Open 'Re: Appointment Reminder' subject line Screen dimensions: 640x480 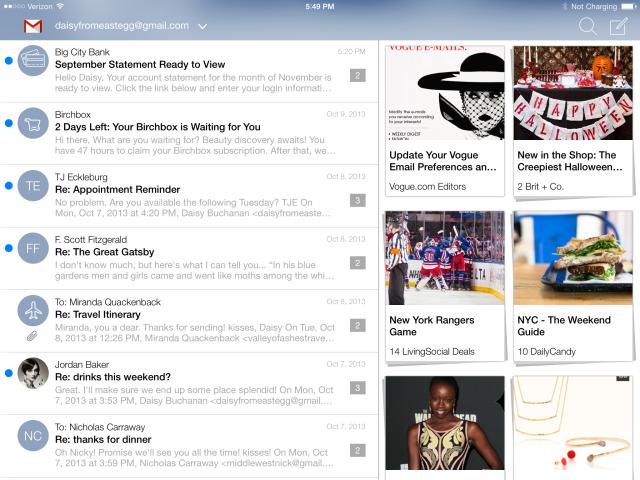tap(118, 189)
